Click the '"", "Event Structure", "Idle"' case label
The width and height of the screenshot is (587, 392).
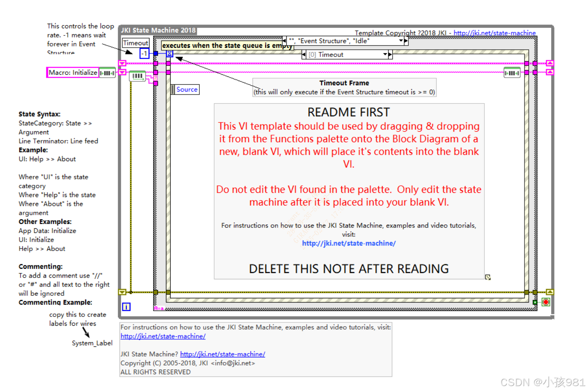(329, 41)
